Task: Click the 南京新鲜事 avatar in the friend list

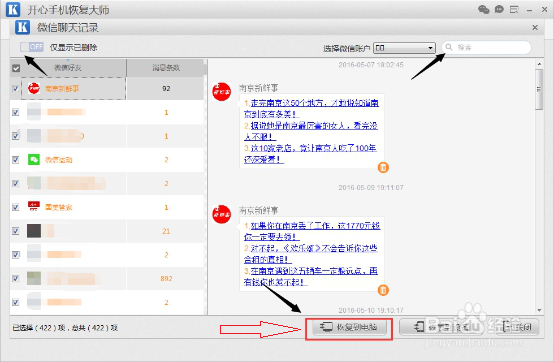Action: click(34, 88)
